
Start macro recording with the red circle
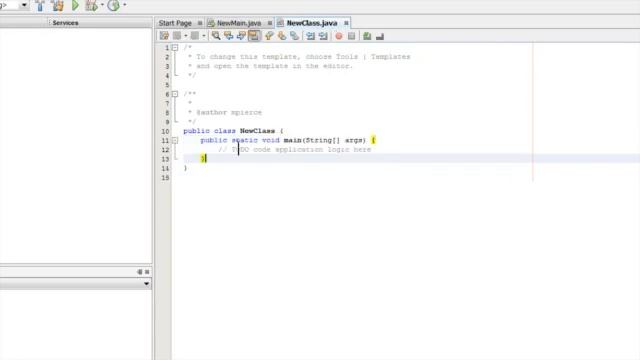pos(339,36)
